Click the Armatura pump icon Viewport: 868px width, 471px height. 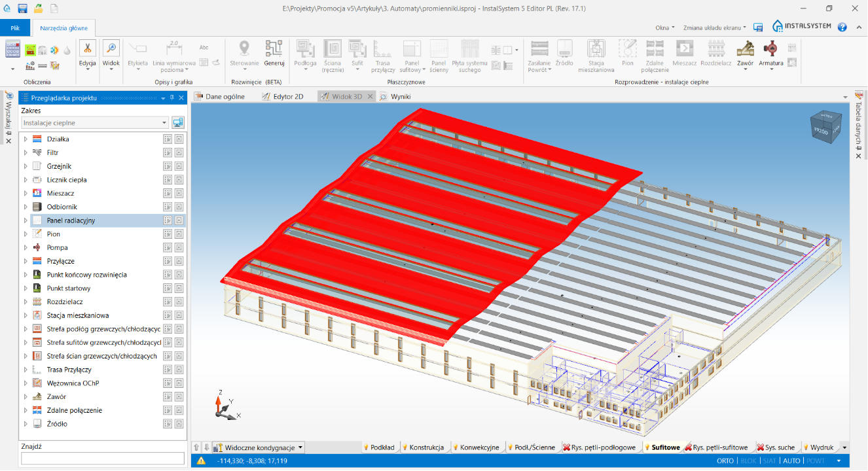[x=772, y=48]
